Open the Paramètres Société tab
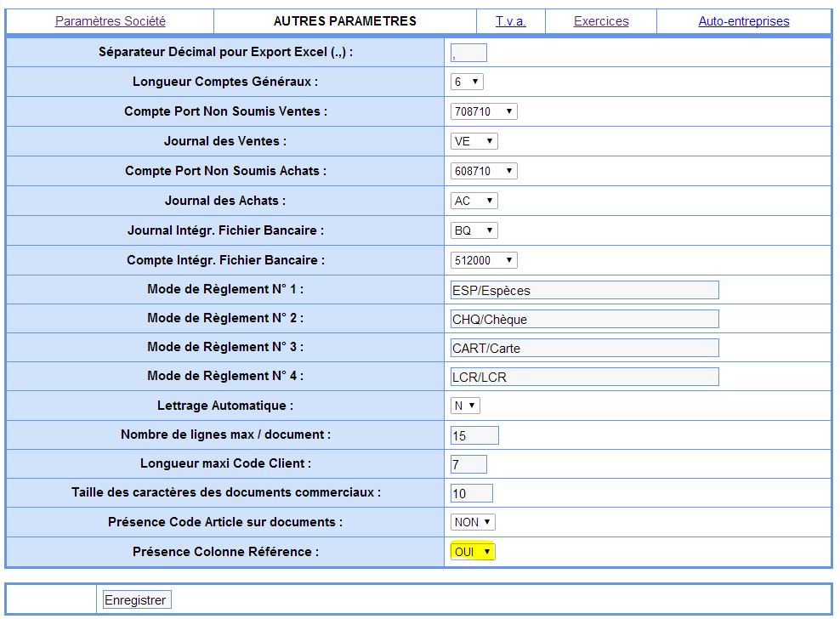 111,21
